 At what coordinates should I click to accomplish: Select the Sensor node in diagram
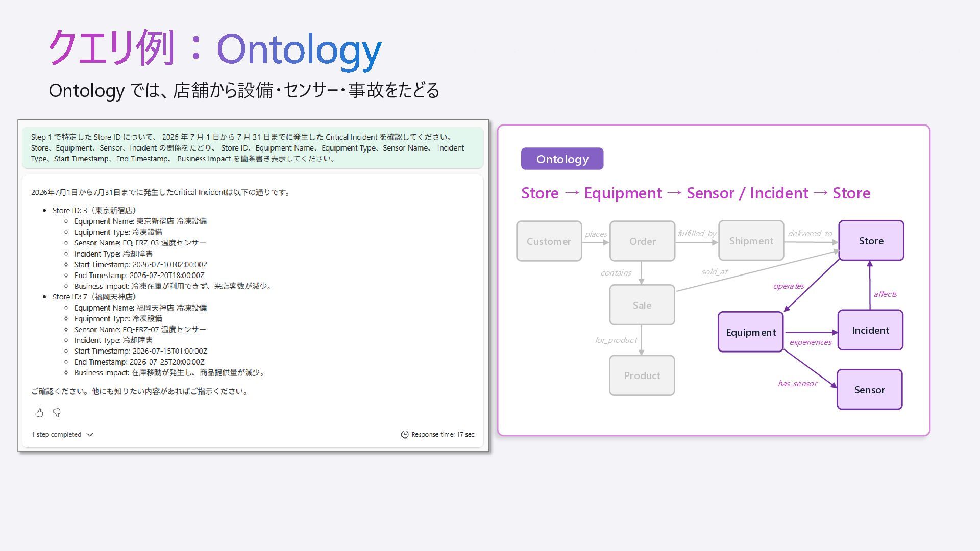point(869,390)
